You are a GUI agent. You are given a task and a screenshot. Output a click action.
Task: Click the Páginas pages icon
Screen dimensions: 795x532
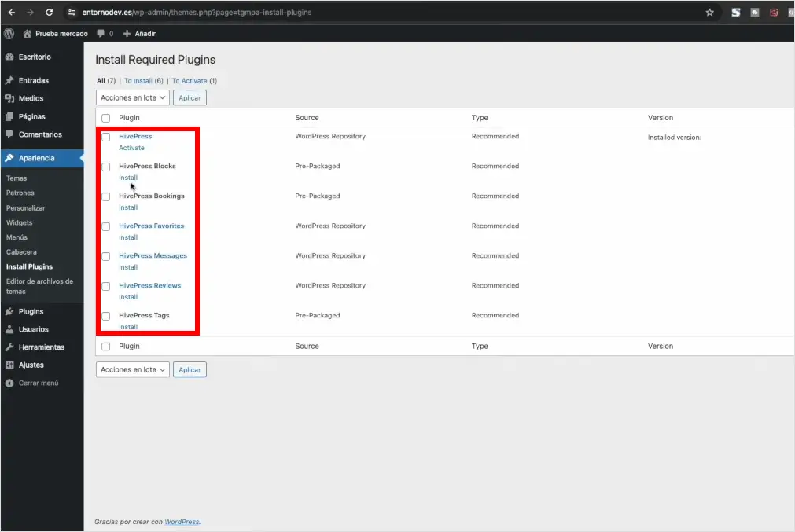pyautogui.click(x=9, y=116)
